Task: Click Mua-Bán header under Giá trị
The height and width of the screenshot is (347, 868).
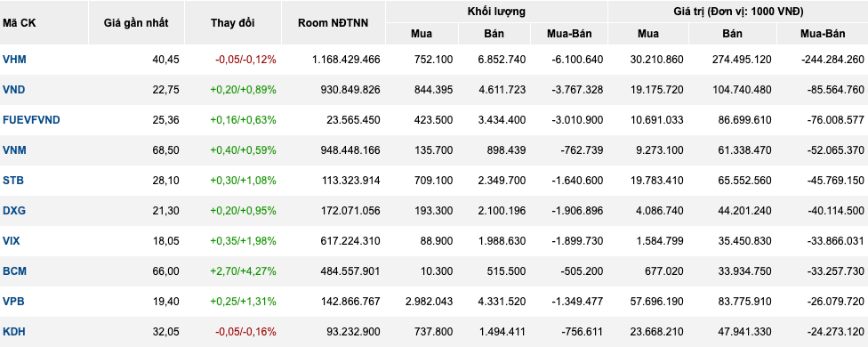Action: tap(823, 34)
